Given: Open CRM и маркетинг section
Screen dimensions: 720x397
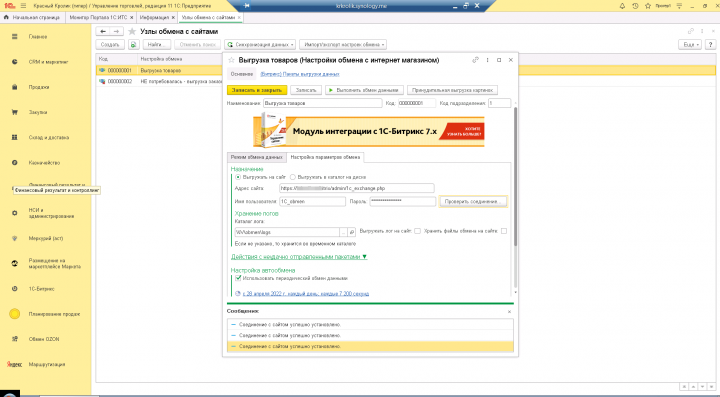Looking at the screenshot, I should (48, 62).
